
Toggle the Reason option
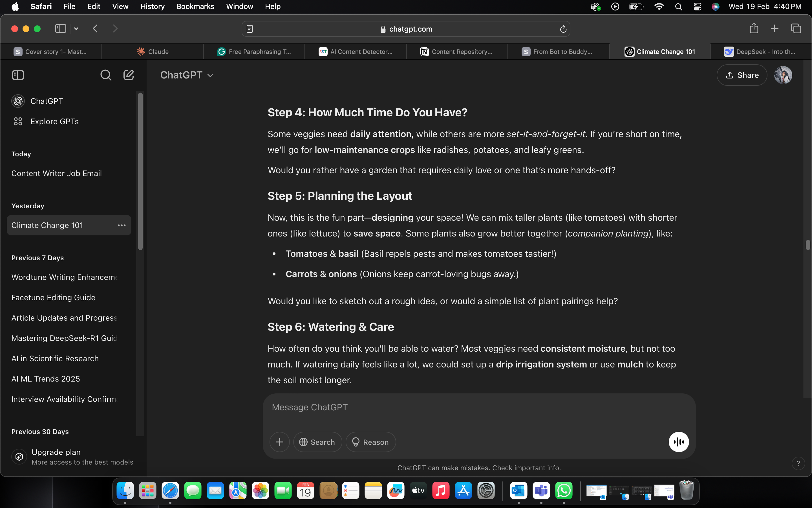pos(370,442)
